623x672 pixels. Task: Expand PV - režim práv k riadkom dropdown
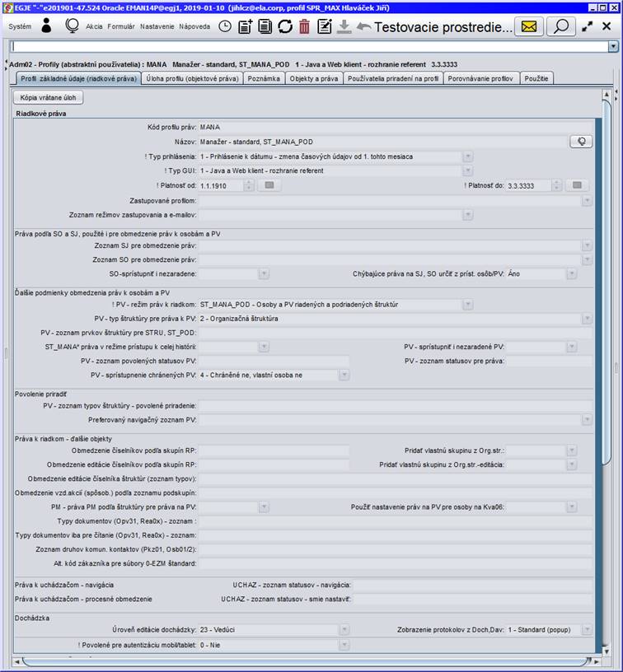tap(468, 305)
